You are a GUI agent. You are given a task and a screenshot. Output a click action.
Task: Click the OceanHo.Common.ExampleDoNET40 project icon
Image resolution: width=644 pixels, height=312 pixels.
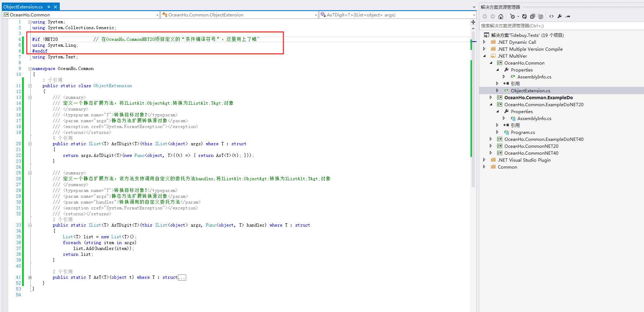click(500, 139)
